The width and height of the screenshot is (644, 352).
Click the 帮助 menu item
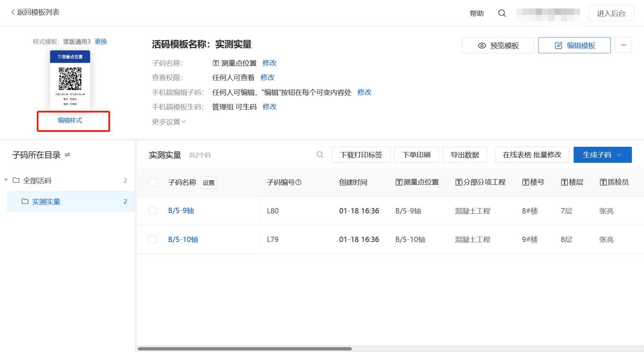(x=477, y=13)
